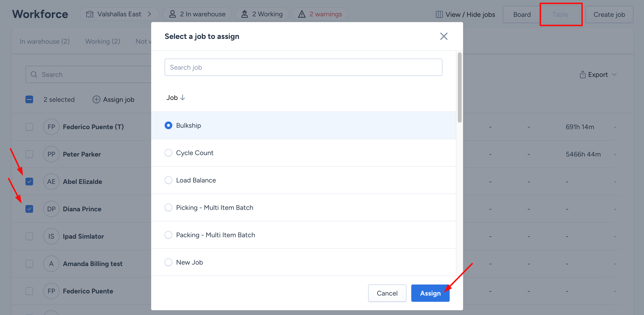
Task: Click the AE avatar of Abel Elizalde
Action: pyautogui.click(x=51, y=182)
